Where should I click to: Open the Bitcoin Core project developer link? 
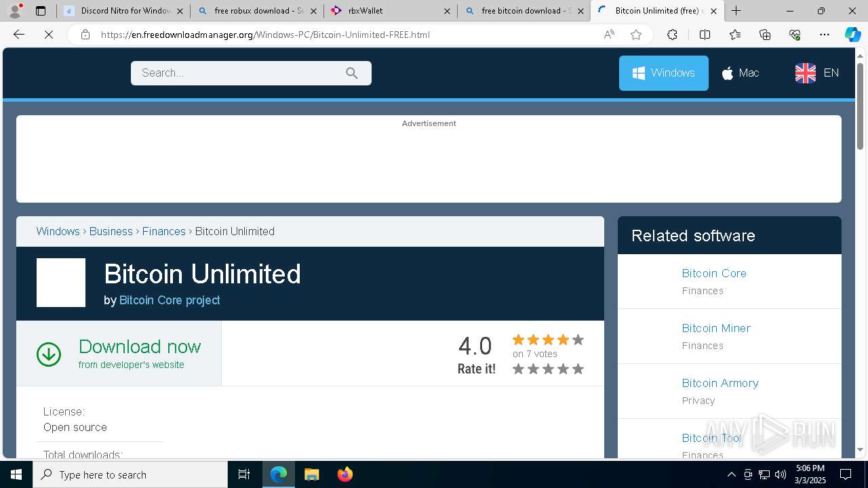tap(170, 300)
